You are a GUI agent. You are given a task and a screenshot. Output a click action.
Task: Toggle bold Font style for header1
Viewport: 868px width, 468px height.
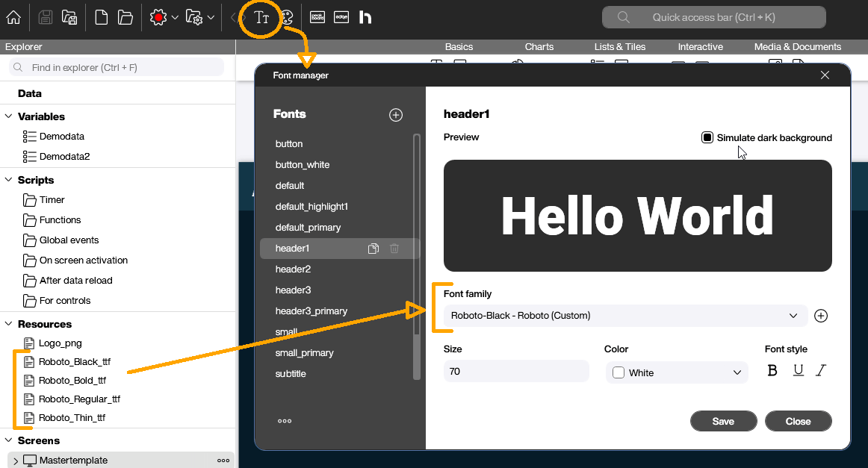tap(772, 369)
